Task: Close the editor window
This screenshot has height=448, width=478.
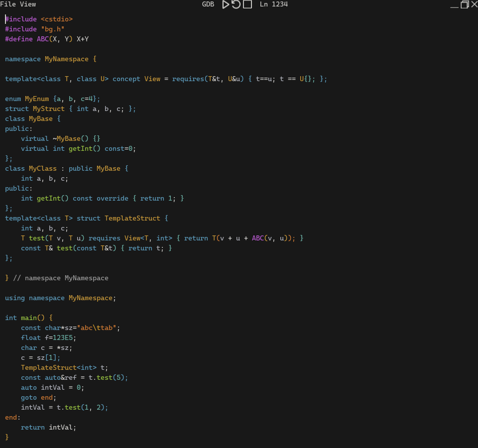Action: [x=474, y=4]
